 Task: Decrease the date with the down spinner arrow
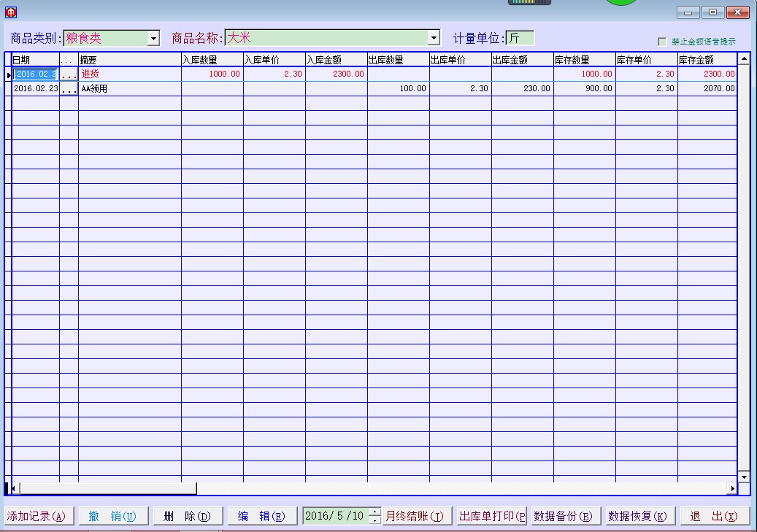click(x=374, y=520)
